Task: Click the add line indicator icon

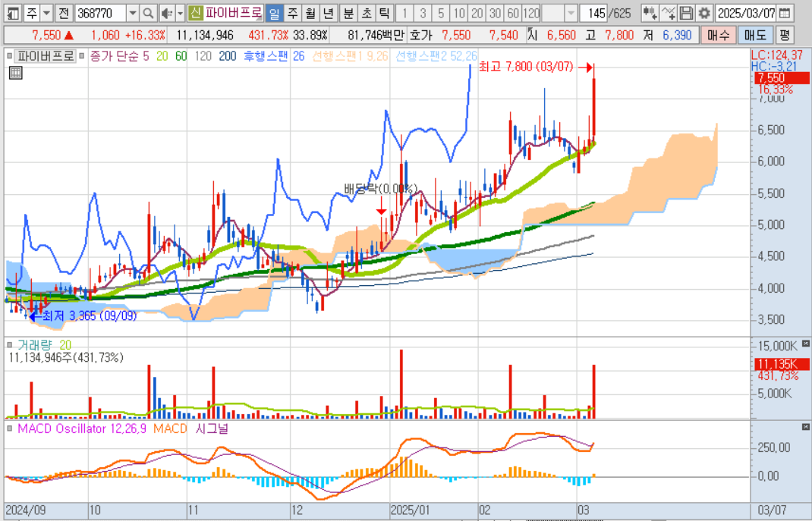Action: pos(668,13)
